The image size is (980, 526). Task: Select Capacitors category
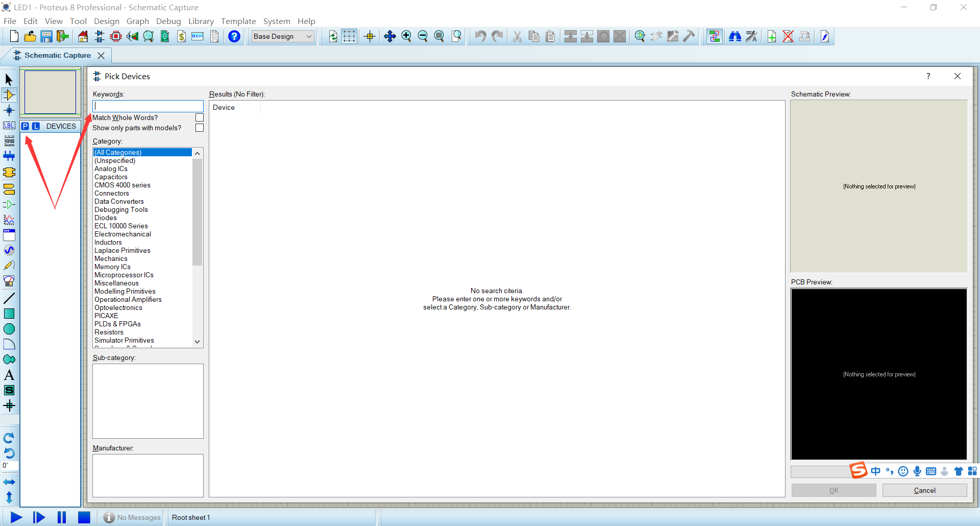click(142, 177)
